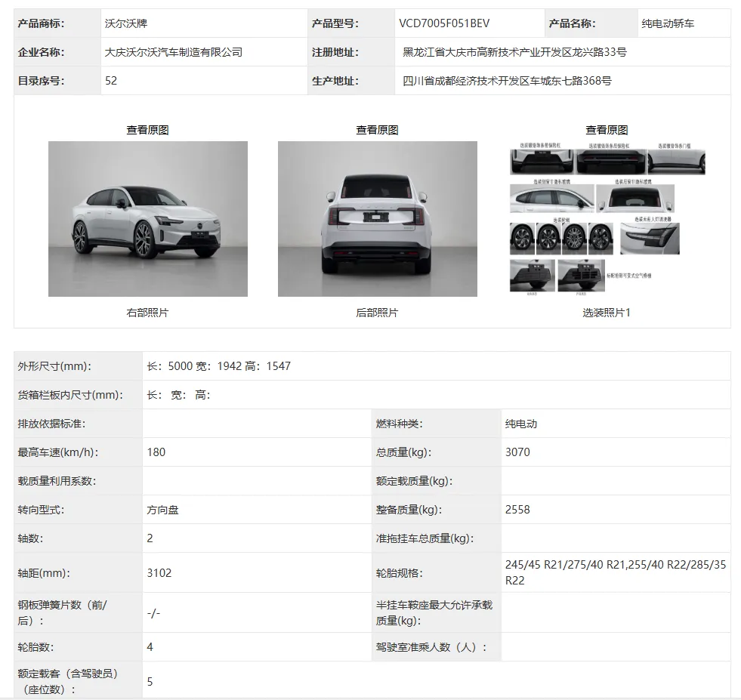
Task: Click the 产品商标 label
Action: pyautogui.click(x=41, y=23)
